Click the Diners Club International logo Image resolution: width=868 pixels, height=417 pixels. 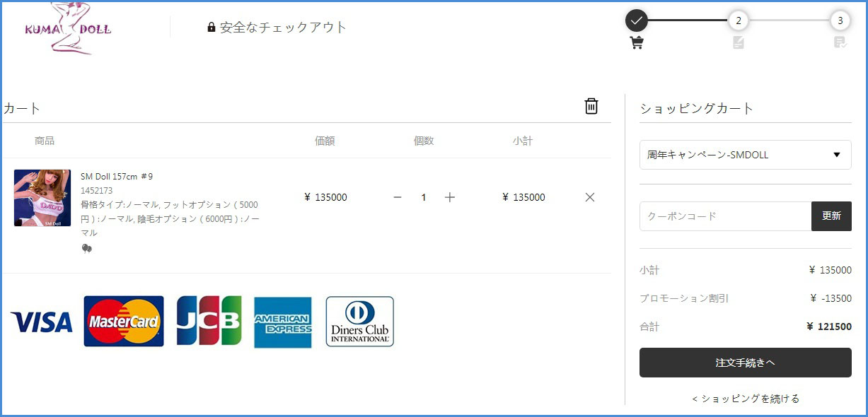(x=359, y=322)
